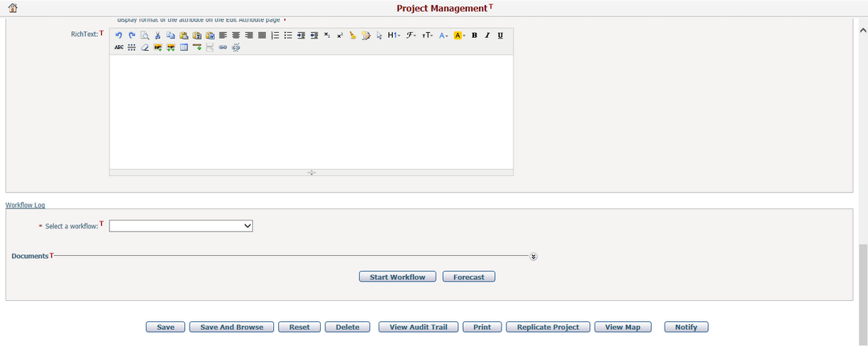Copy selected text in RichText editor
This screenshot has width=868, height=346.
pyautogui.click(x=170, y=35)
